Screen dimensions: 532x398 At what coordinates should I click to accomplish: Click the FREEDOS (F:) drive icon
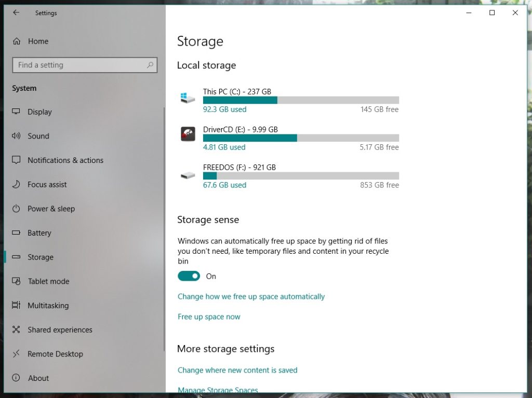point(188,175)
